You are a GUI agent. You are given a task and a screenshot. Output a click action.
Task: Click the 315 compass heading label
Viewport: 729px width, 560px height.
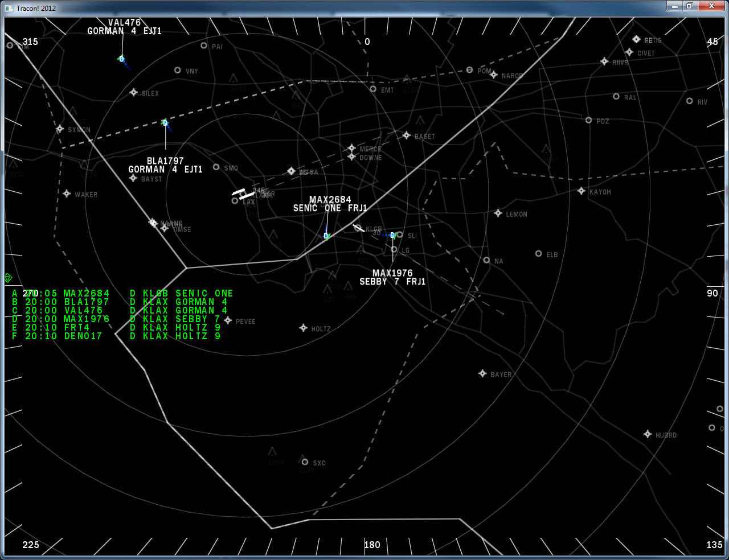click(x=30, y=42)
